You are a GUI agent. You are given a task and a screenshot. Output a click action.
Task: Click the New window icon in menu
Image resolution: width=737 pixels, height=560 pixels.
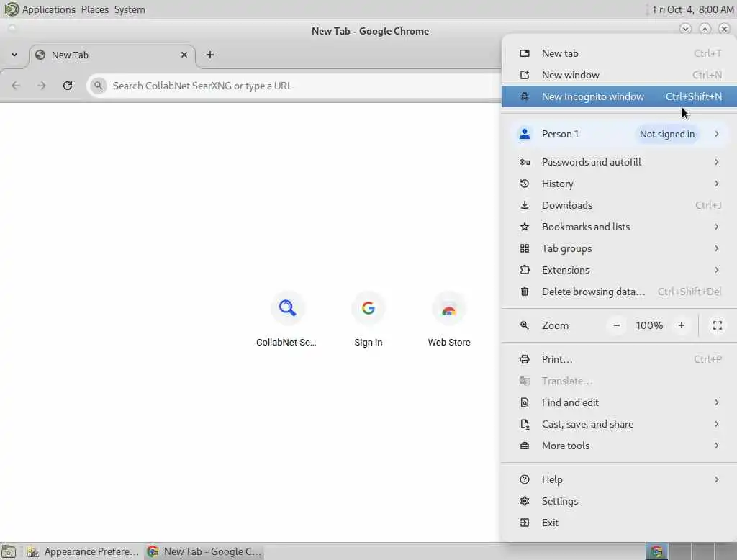click(x=525, y=75)
